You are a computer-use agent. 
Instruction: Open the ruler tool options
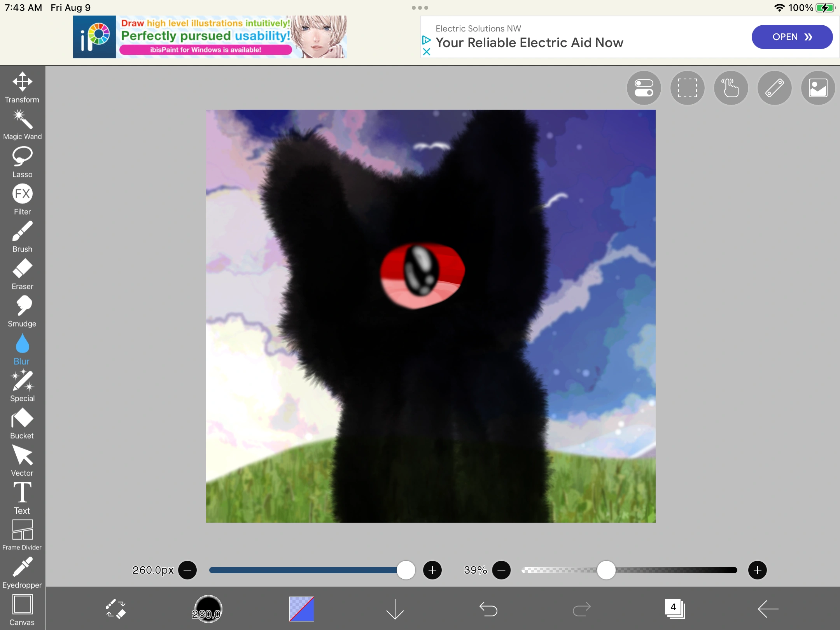coord(774,87)
